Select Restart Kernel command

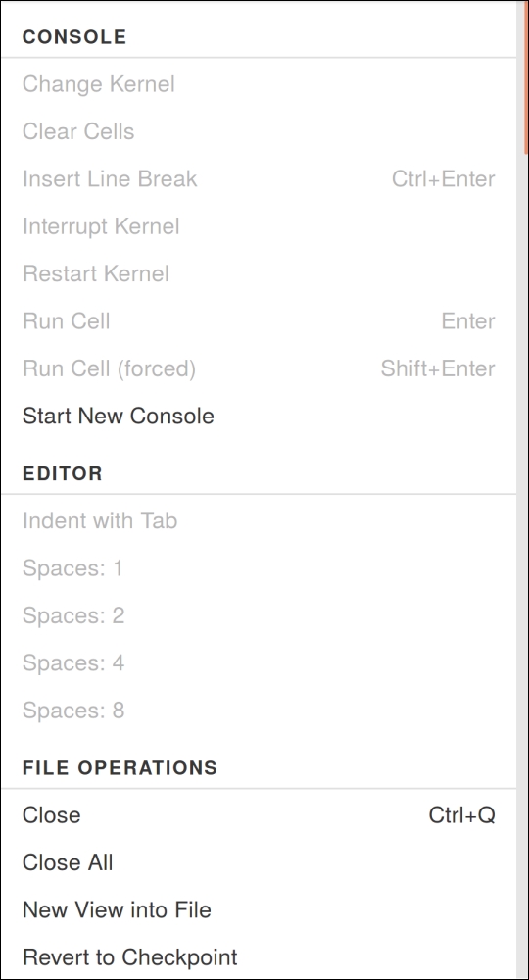point(259,273)
